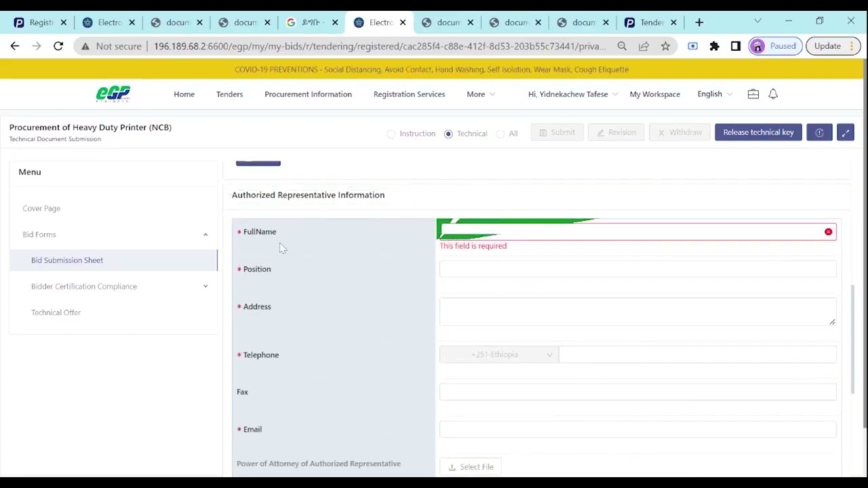
Task: Reload the page with refresh icon
Action: [x=58, y=46]
